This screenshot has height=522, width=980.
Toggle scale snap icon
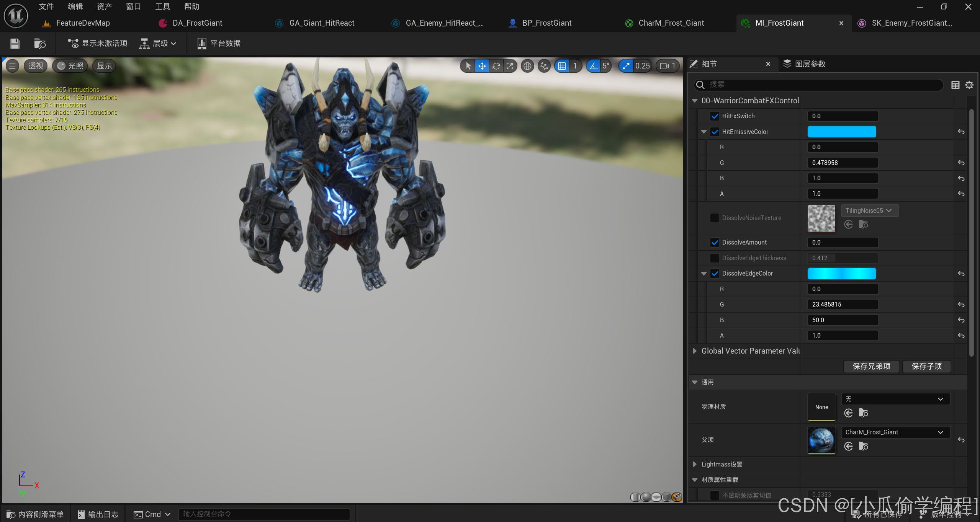[x=626, y=66]
